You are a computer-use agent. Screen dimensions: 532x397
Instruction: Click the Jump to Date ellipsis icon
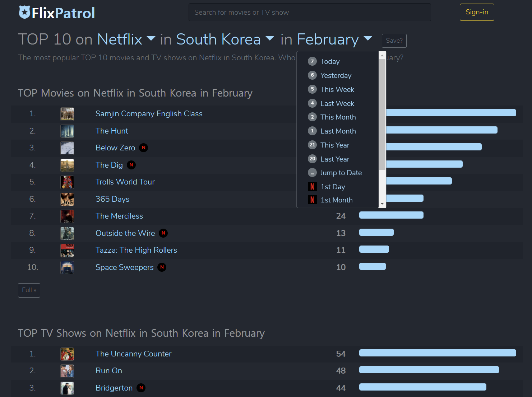coord(313,173)
